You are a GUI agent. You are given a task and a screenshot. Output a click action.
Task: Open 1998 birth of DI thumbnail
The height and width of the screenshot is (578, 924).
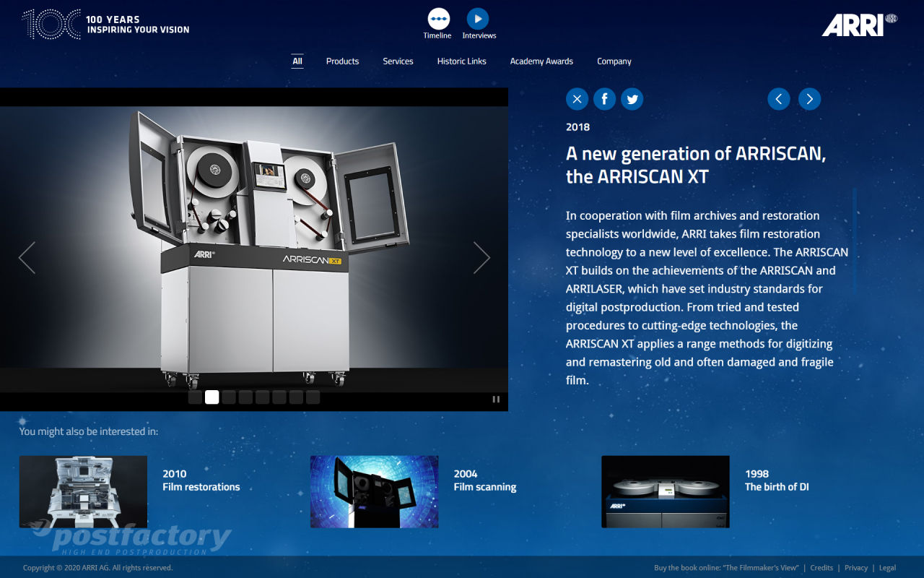pyautogui.click(x=666, y=492)
